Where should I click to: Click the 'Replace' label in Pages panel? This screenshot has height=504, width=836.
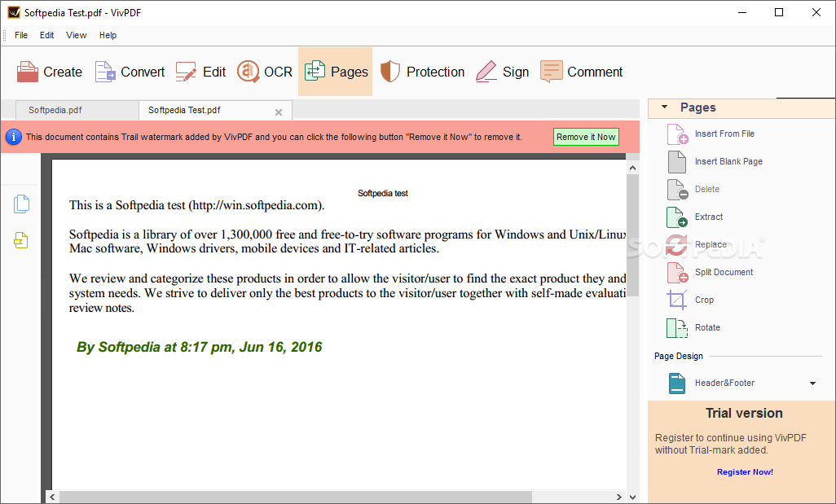coord(711,244)
